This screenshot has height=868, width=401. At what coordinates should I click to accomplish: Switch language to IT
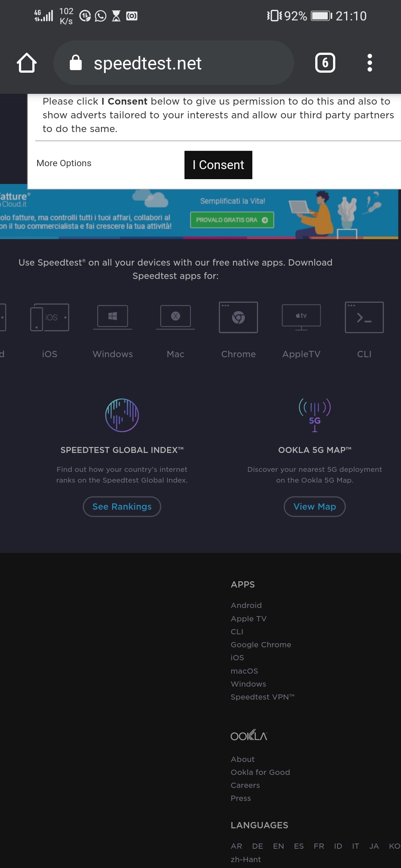click(356, 846)
